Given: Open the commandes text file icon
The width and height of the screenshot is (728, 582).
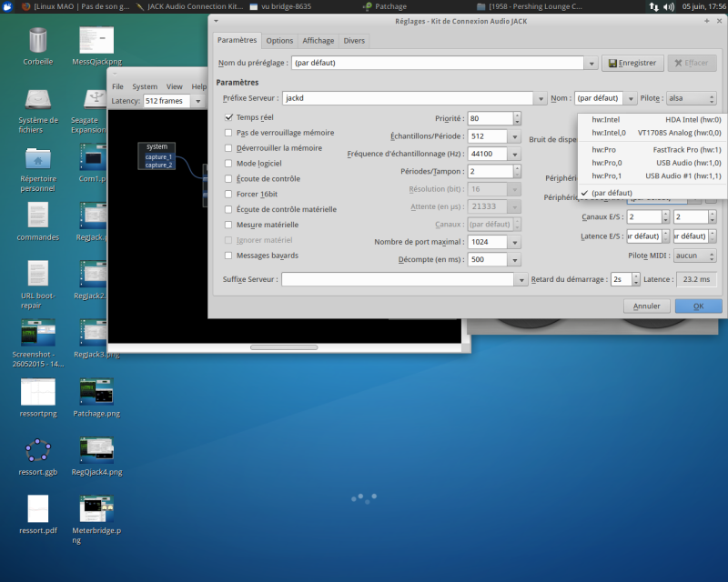Looking at the screenshot, I should pyautogui.click(x=37, y=216).
